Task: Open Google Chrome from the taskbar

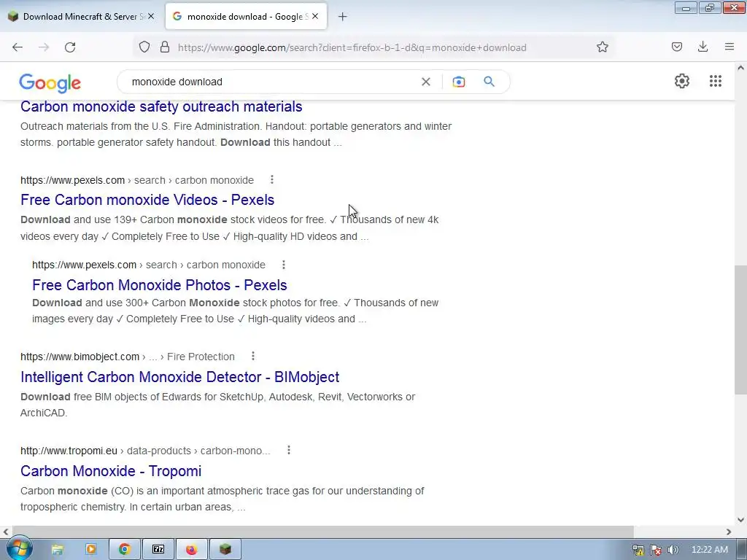Action: tap(125, 549)
